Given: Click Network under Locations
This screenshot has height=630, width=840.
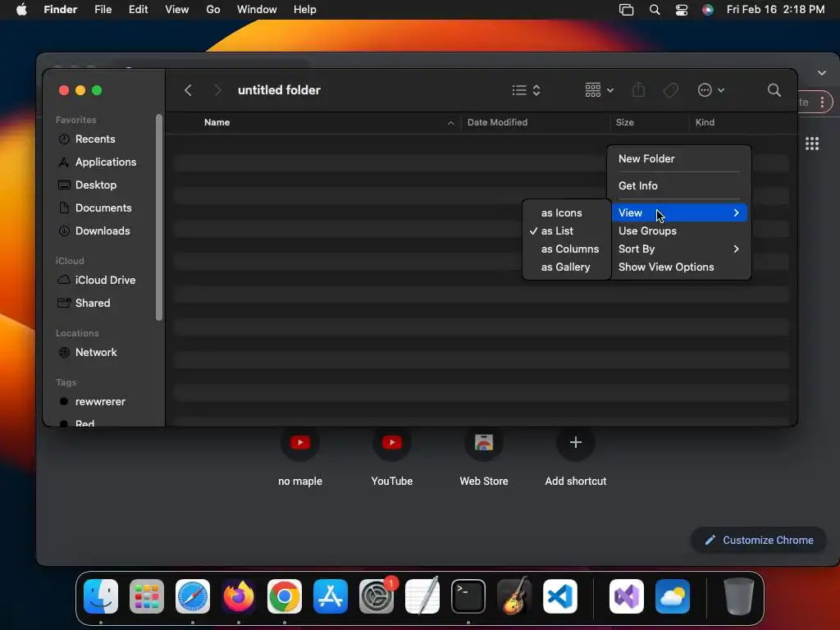Looking at the screenshot, I should coord(96,353).
